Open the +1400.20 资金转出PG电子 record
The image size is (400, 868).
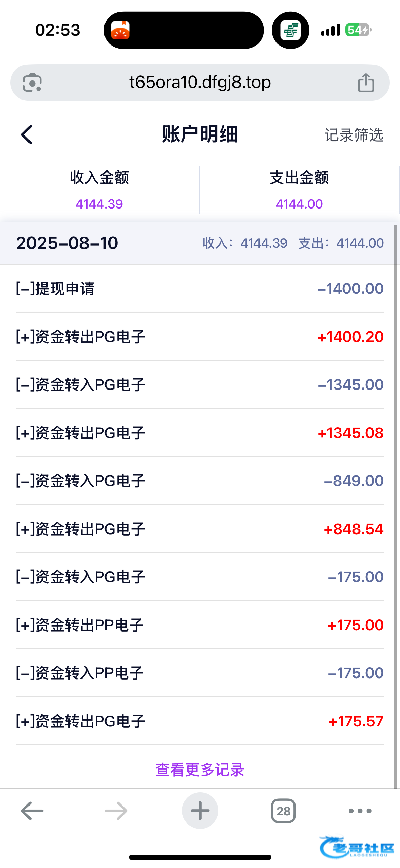click(200, 337)
